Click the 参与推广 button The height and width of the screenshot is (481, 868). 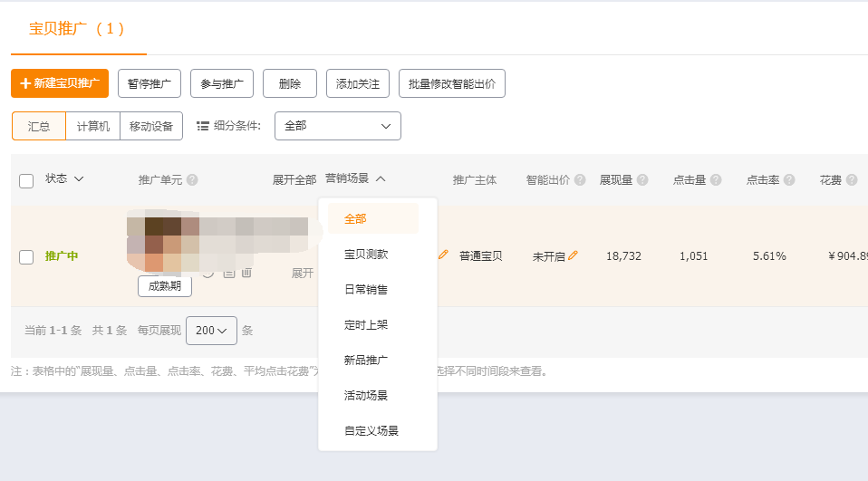pyautogui.click(x=222, y=83)
